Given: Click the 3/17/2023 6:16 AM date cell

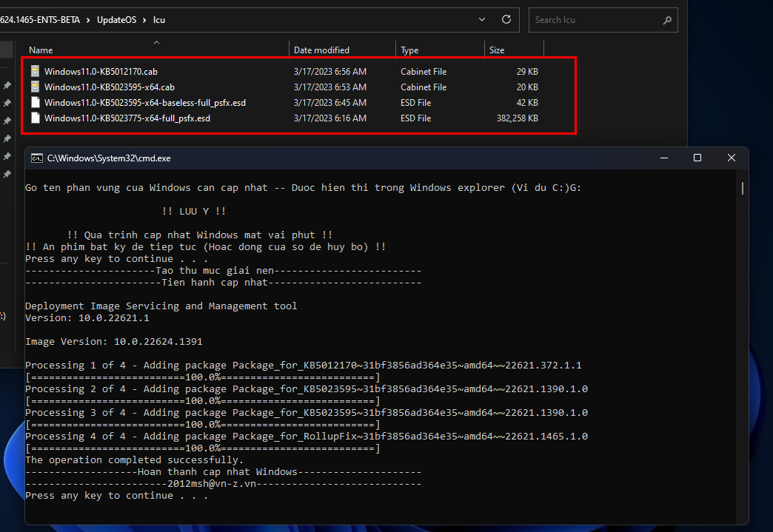Looking at the screenshot, I should point(329,118).
